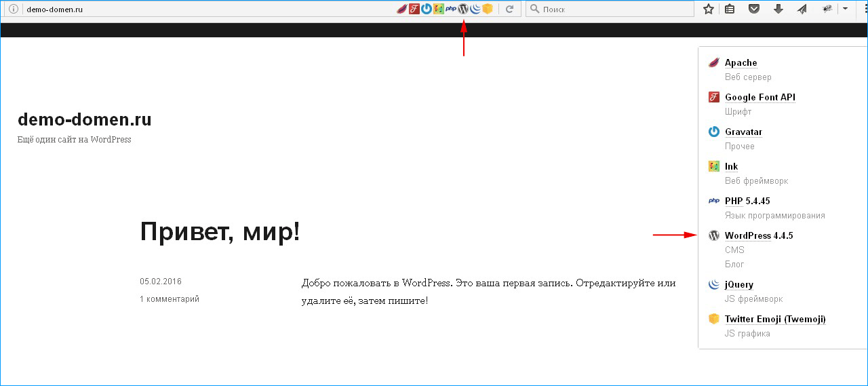The image size is (868, 386).
Task: Click the paper plane icon in the toolbar
Action: [802, 9]
